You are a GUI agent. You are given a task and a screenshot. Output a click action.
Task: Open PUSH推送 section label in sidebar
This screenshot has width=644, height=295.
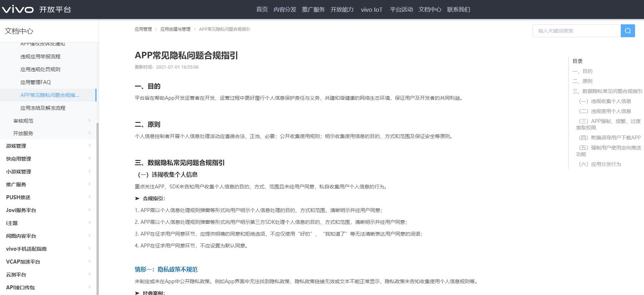pyautogui.click(x=18, y=197)
